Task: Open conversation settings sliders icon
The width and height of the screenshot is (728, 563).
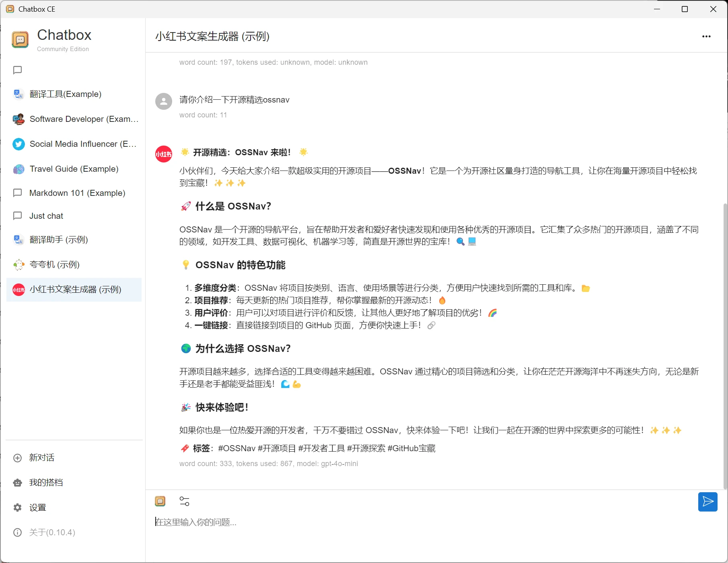Action: [184, 501]
